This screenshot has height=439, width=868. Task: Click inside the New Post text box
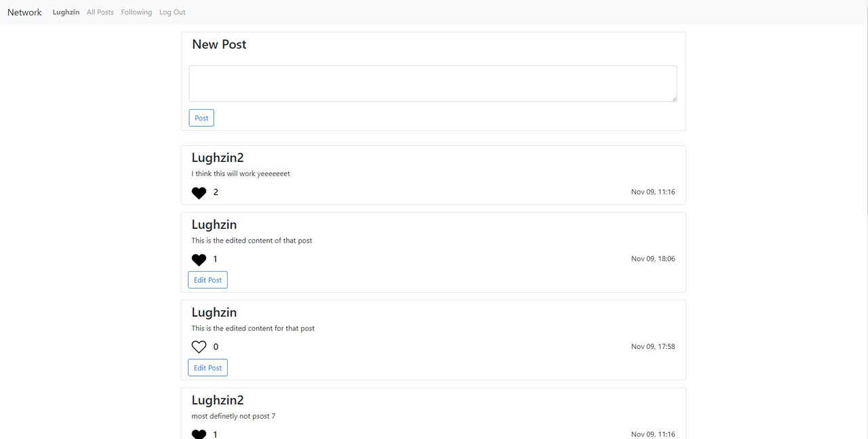(x=433, y=83)
